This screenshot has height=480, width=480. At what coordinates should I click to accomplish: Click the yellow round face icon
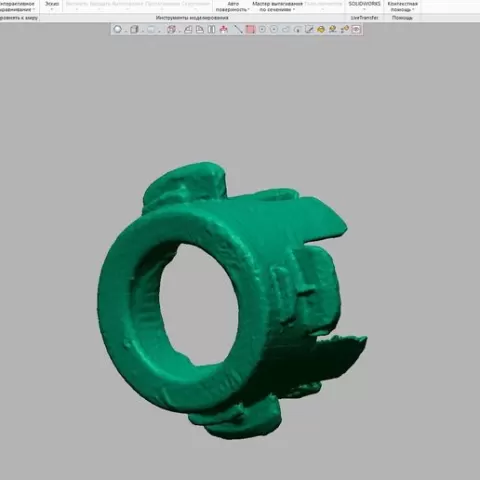(x=321, y=29)
